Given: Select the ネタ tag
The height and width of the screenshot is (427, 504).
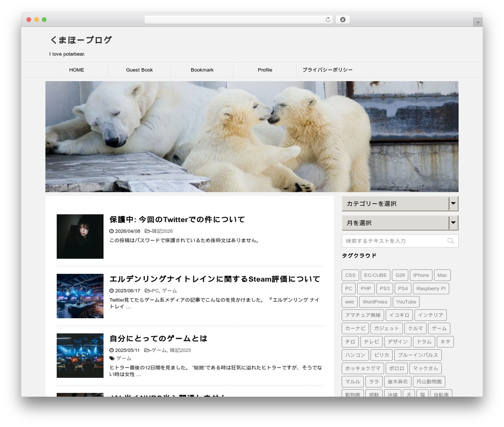Looking at the screenshot, I should pos(445,342).
